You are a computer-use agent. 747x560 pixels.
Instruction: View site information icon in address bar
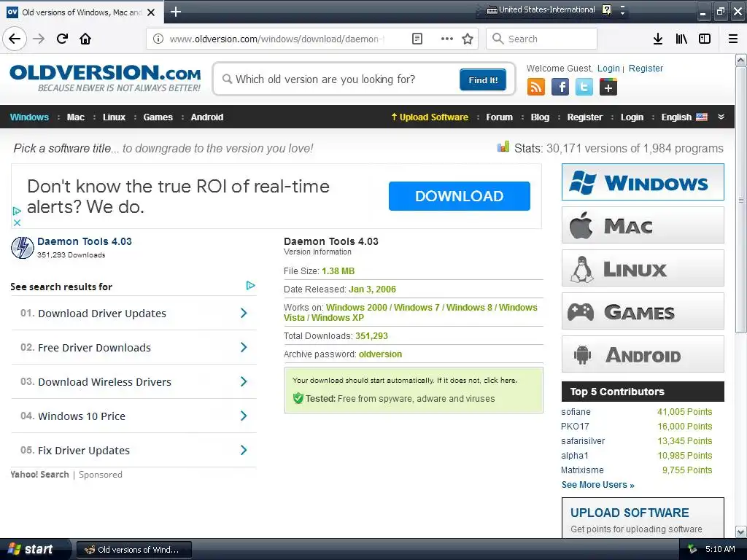coord(158,39)
